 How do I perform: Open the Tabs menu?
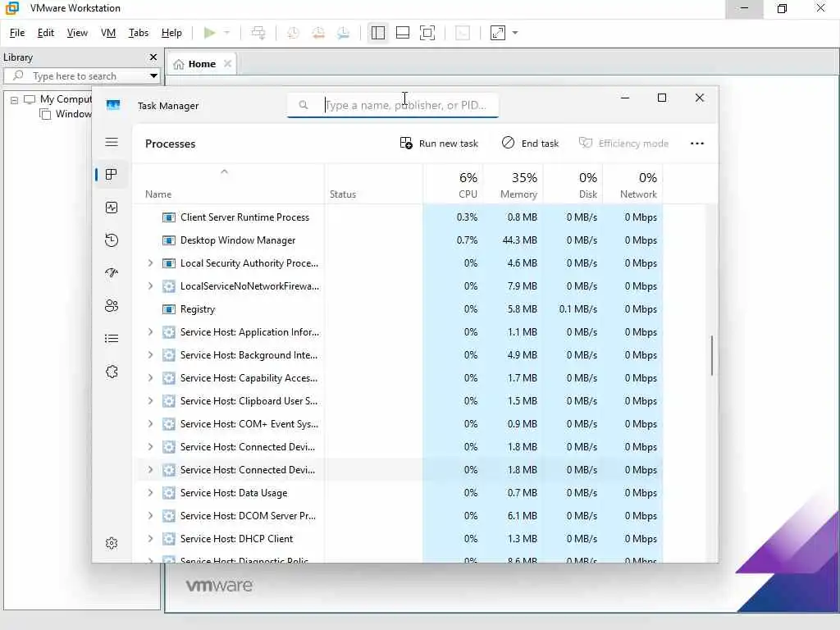pos(138,33)
